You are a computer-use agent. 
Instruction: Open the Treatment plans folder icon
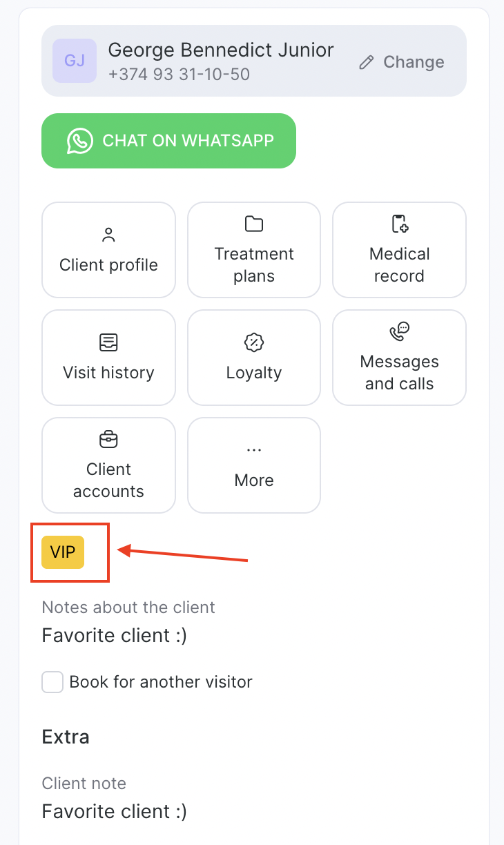pyautogui.click(x=254, y=224)
